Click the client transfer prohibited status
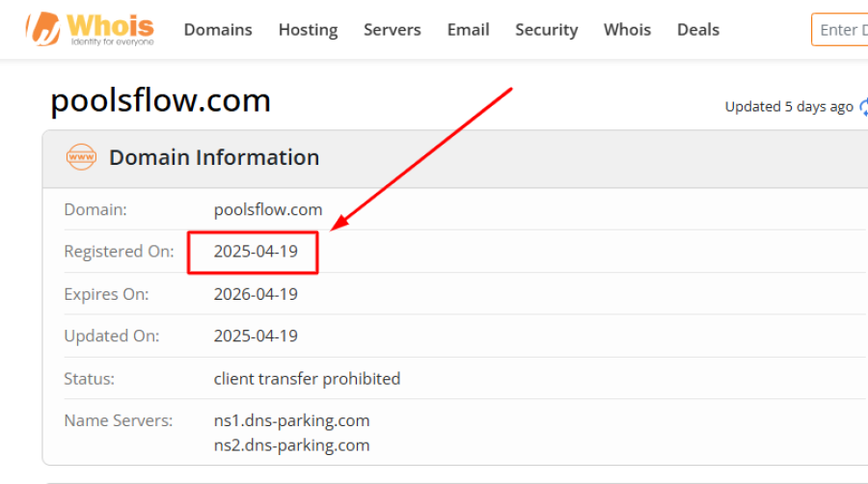Image resolution: width=868 pixels, height=484 pixels. [x=307, y=379]
